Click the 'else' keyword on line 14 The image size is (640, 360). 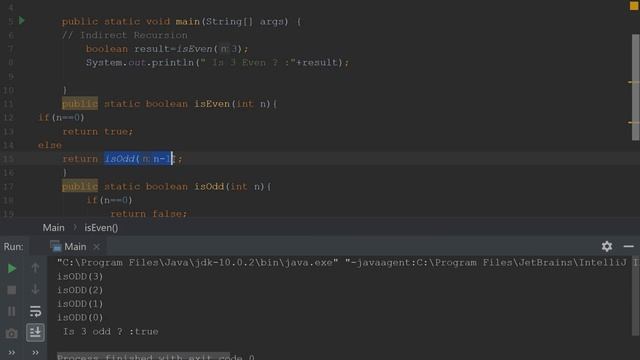pyautogui.click(x=50, y=145)
